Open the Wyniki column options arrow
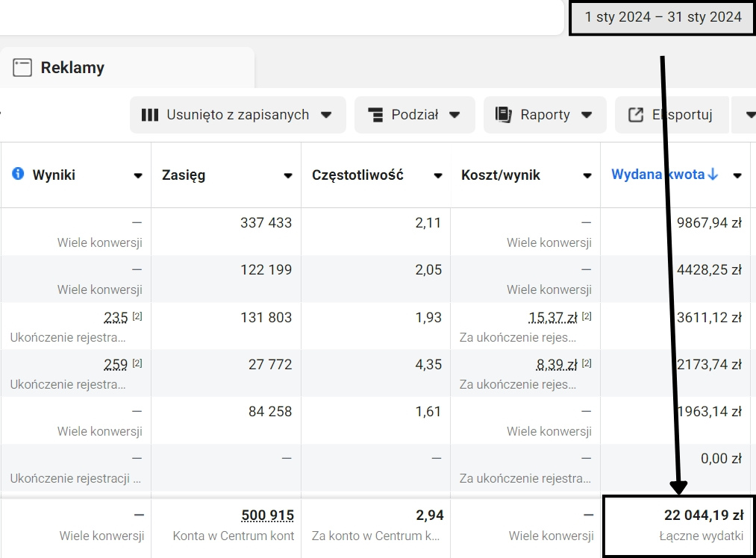 (x=138, y=175)
